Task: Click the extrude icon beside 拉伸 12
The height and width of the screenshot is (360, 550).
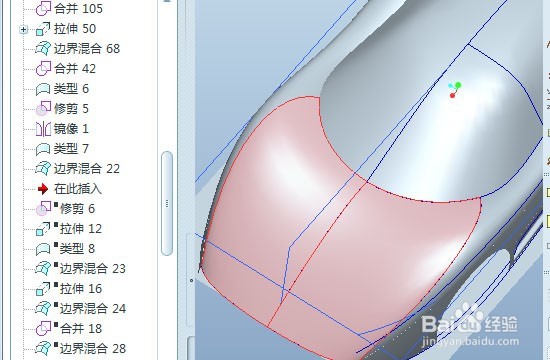Action: click(x=43, y=229)
